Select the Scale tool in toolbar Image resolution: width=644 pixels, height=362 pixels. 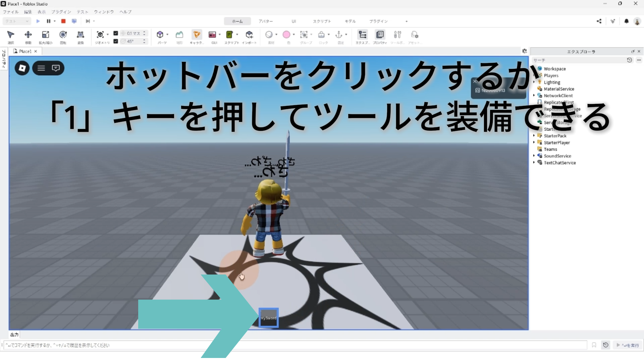[46, 35]
